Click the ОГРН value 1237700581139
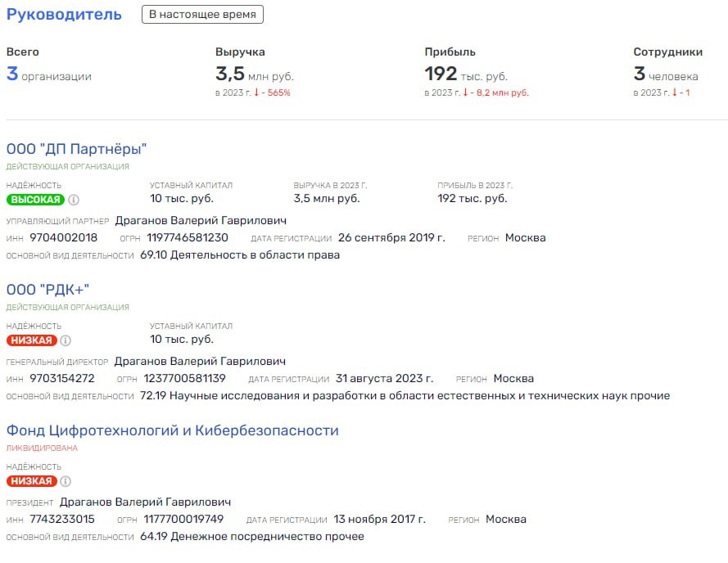728x563 pixels. pyautogui.click(x=185, y=378)
